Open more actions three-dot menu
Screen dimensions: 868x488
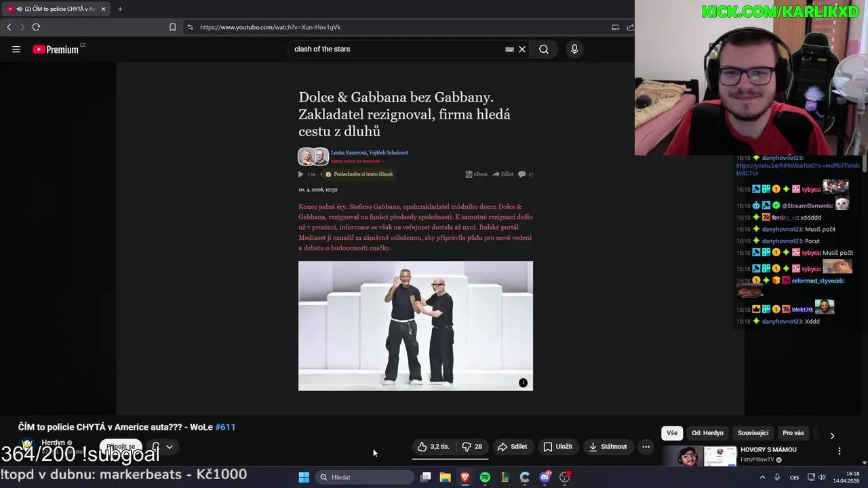click(646, 447)
